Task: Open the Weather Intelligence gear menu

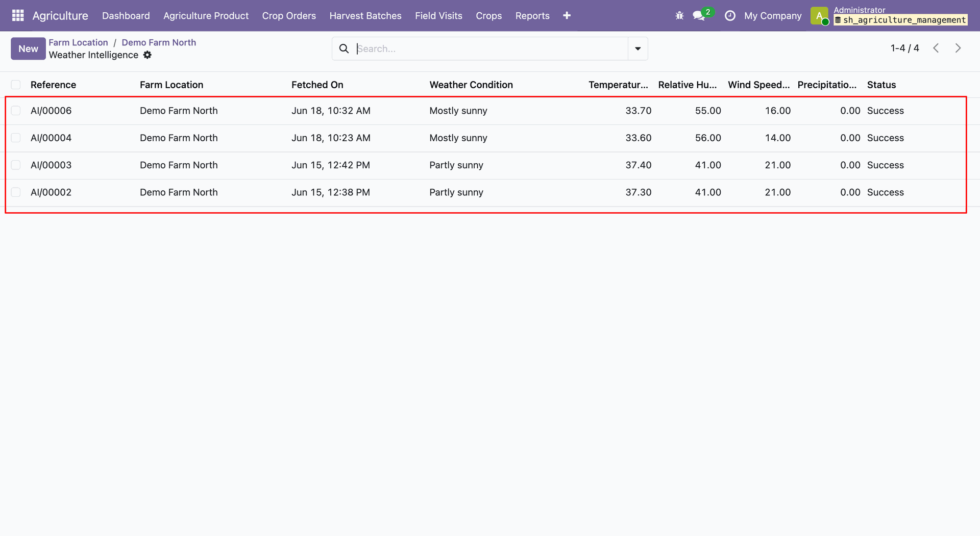Action: (x=148, y=55)
